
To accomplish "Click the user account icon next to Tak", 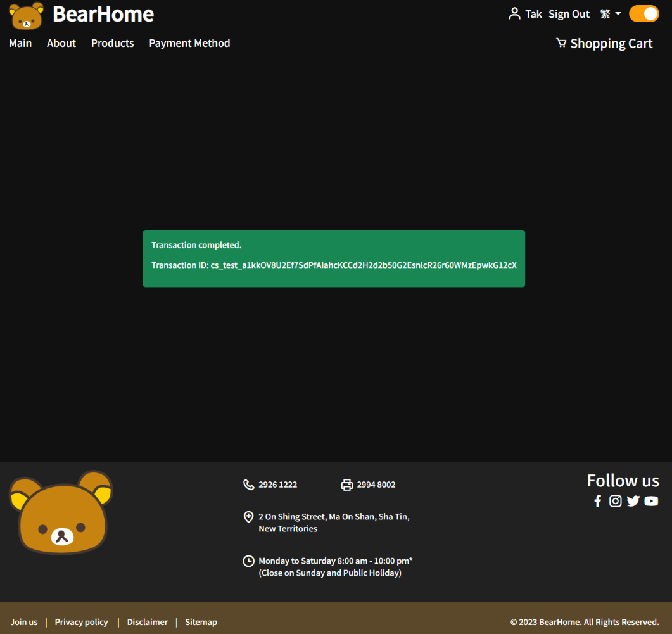I will tap(513, 13).
